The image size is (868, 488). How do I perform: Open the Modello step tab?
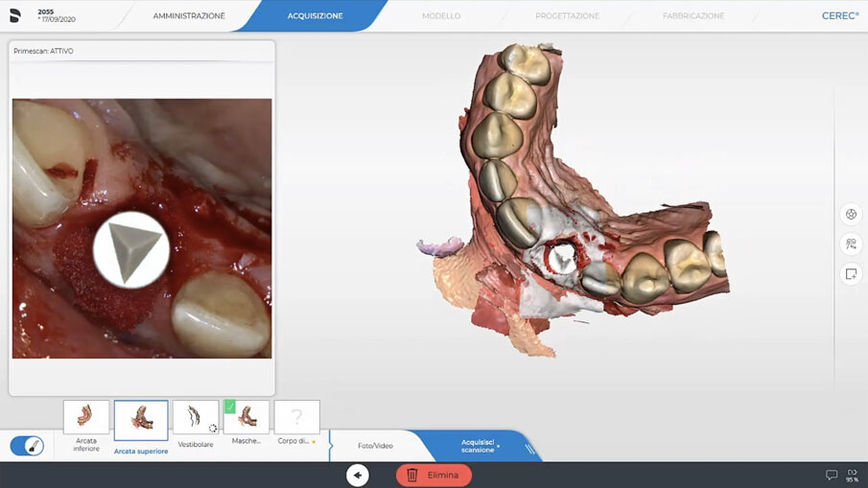click(x=441, y=16)
